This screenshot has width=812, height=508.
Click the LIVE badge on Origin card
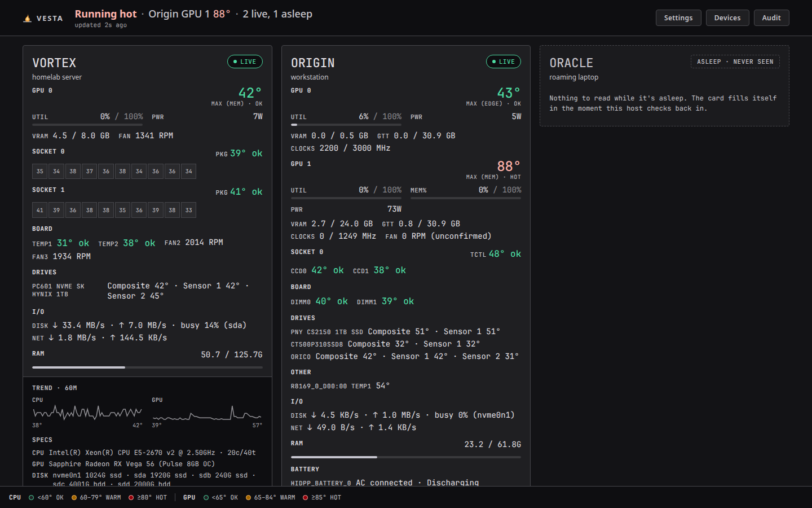pyautogui.click(x=504, y=62)
